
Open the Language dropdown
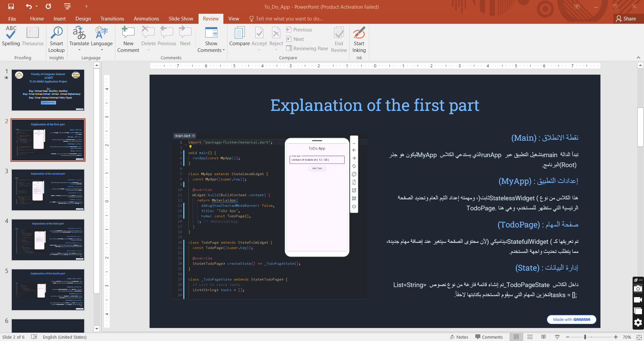click(102, 50)
